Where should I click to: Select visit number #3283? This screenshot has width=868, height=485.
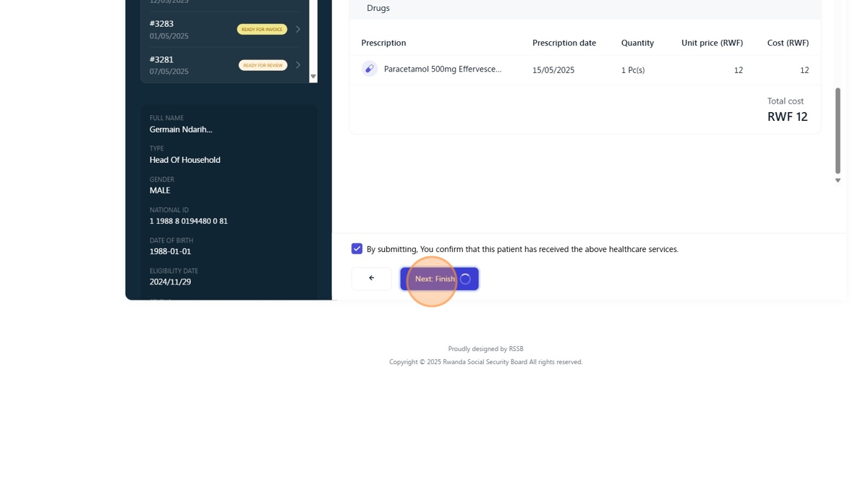(161, 23)
